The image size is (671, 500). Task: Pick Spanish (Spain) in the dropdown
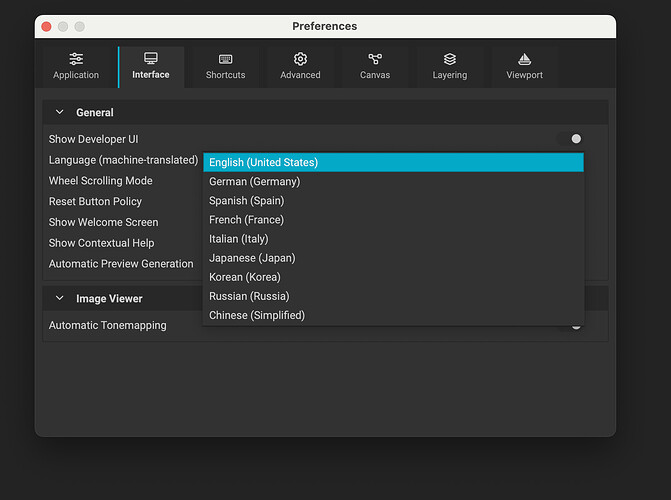(247, 201)
